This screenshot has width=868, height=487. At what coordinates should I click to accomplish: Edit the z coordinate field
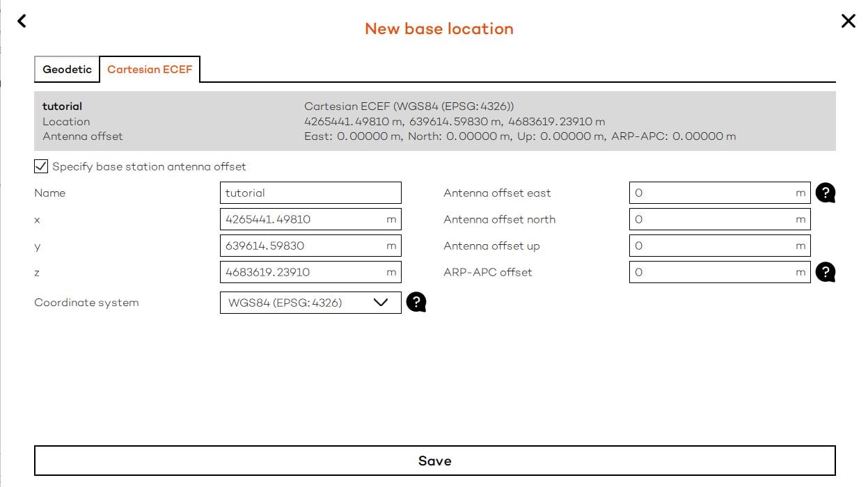point(303,272)
